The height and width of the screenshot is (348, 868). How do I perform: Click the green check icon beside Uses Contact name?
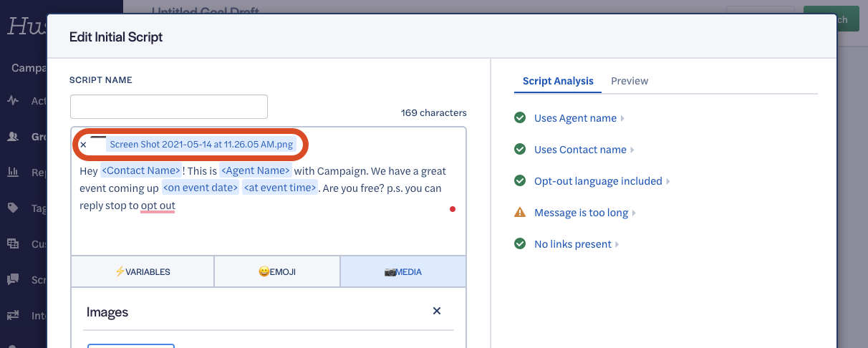(520, 150)
